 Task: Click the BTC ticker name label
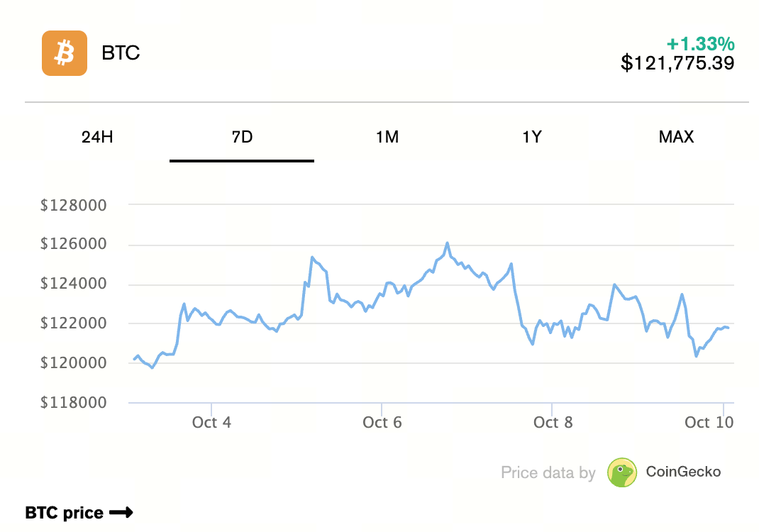tap(121, 53)
